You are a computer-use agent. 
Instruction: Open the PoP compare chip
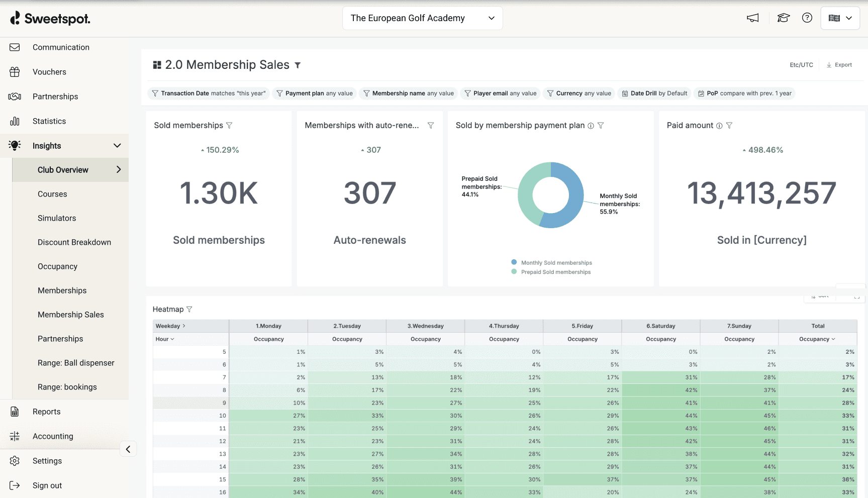coord(744,93)
